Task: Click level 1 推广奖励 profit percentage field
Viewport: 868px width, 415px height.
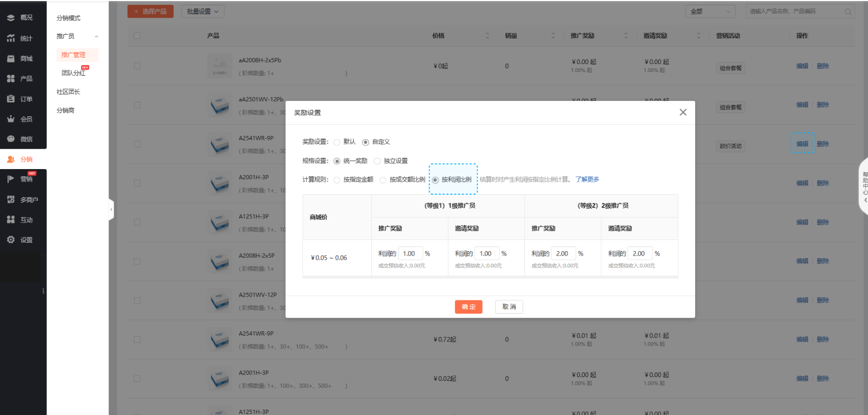Action: point(411,254)
